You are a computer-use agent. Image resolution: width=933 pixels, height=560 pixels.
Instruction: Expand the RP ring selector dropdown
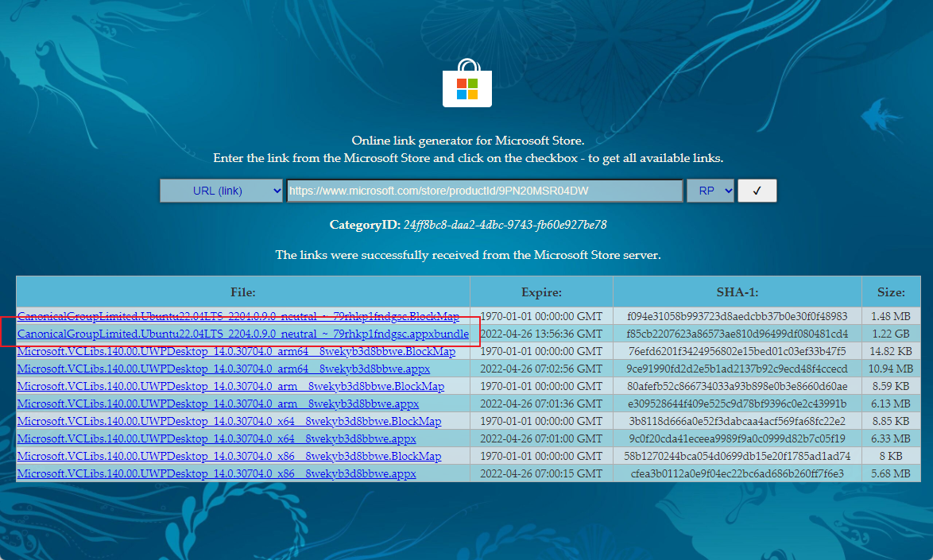click(x=711, y=191)
